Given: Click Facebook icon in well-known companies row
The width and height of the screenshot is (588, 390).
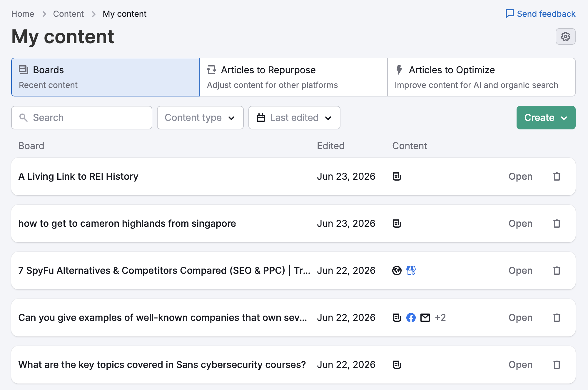Looking at the screenshot, I should coord(411,318).
